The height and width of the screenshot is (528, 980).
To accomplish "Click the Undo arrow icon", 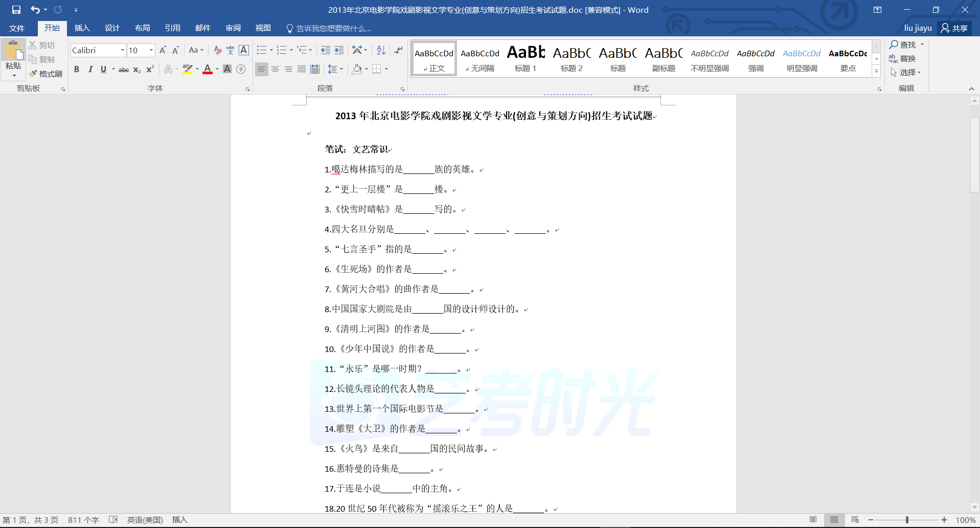I will pos(35,10).
